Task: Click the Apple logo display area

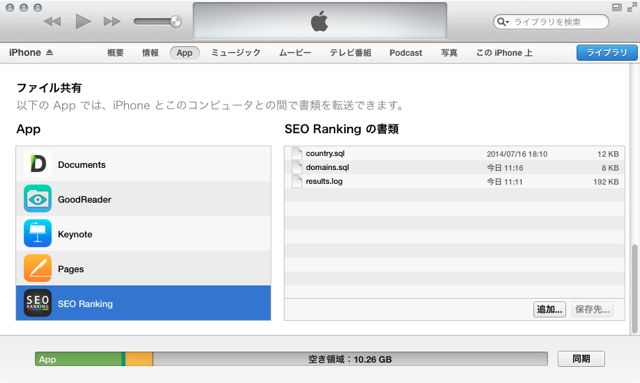Action: point(320,20)
